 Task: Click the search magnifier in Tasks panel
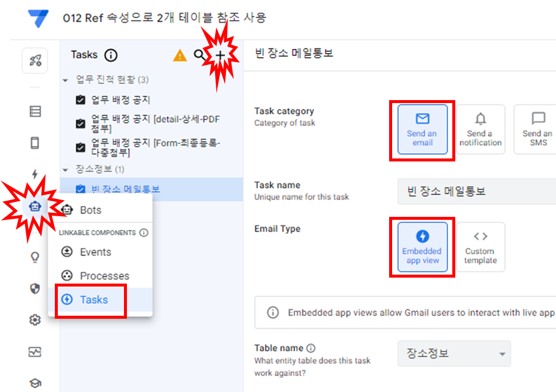tap(200, 55)
